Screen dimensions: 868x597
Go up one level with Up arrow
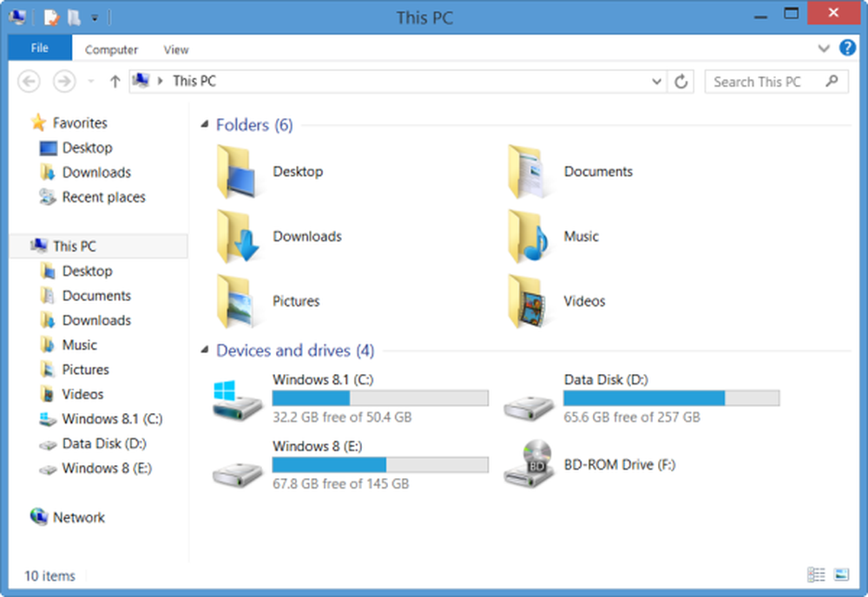pyautogui.click(x=115, y=82)
